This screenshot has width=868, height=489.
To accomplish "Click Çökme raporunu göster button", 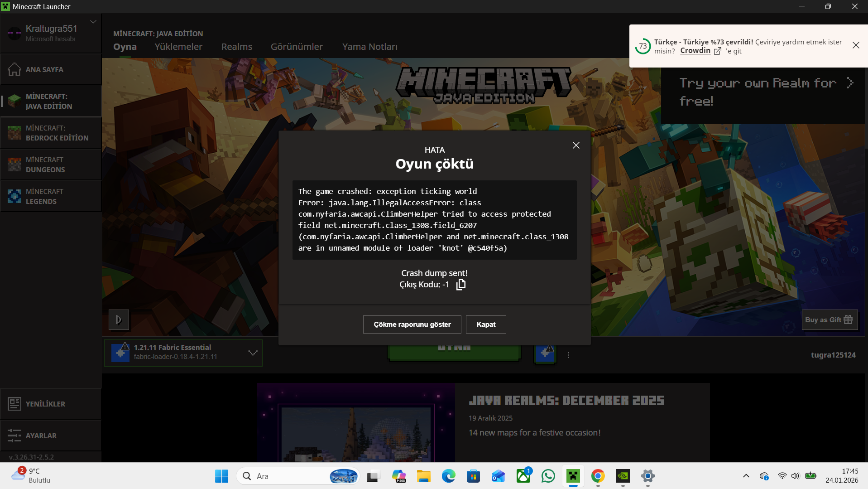I will (x=412, y=324).
